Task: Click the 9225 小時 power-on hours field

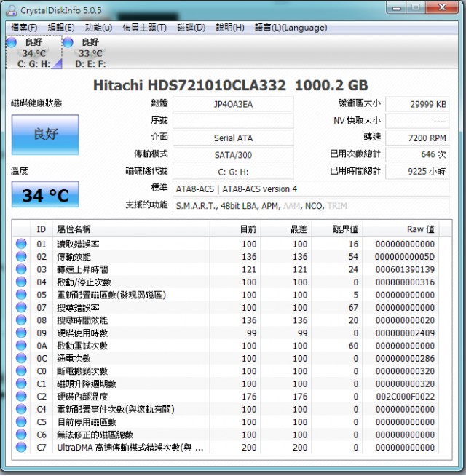Action: click(417, 172)
